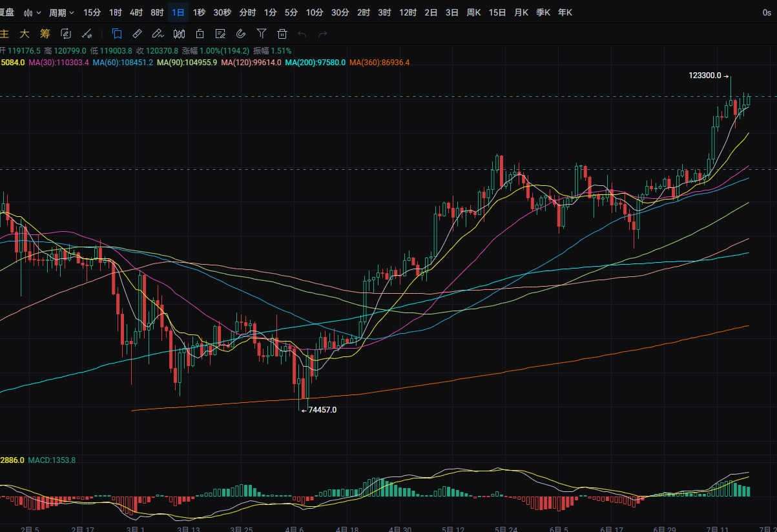This screenshot has width=777, height=532.
Task: Click the candlestick indicator icon in second toolbar
Action: [x=180, y=34]
